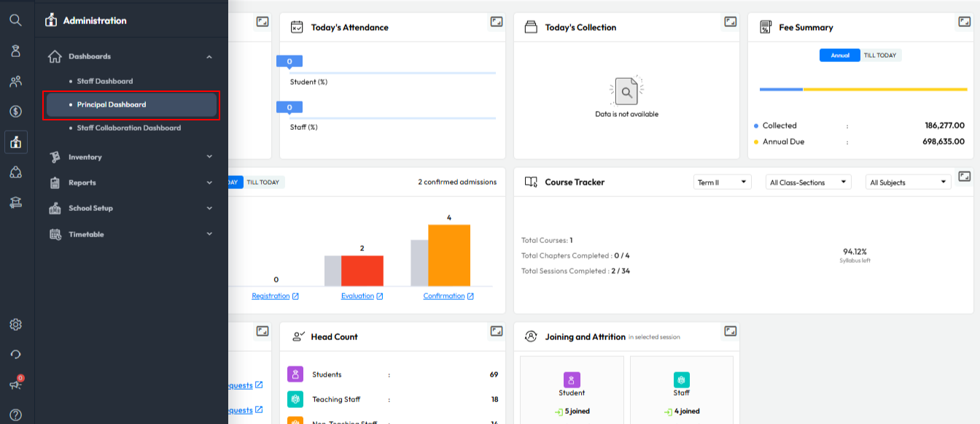
Task: Open the All Subjects dropdown
Action: pyautogui.click(x=909, y=182)
